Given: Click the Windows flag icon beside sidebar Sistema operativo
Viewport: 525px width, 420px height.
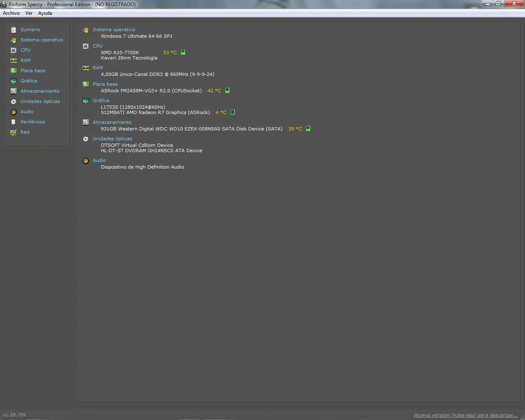Looking at the screenshot, I should [x=14, y=40].
